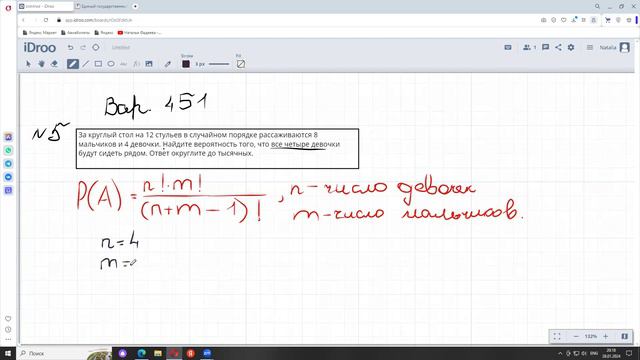This screenshot has width=640, height=360.
Task: Select the rectangle shape tool
Action: pos(98,64)
